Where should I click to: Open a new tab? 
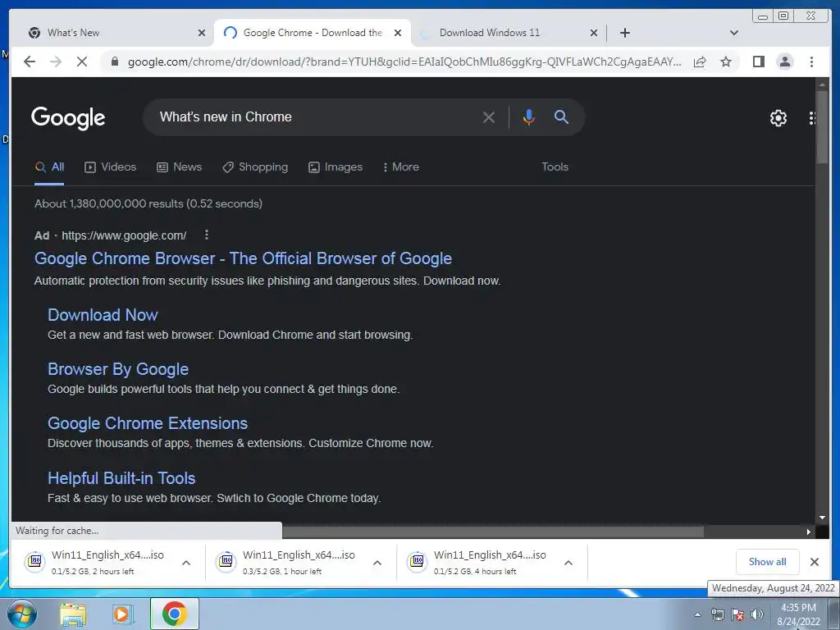624,33
